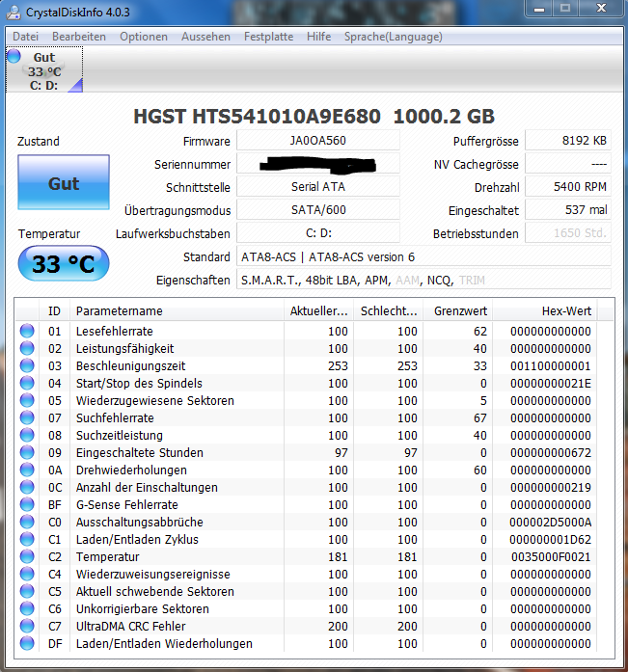This screenshot has height=672, width=628.
Task: Click the Übertragungsmodus field SATA/600
Action: (x=318, y=210)
